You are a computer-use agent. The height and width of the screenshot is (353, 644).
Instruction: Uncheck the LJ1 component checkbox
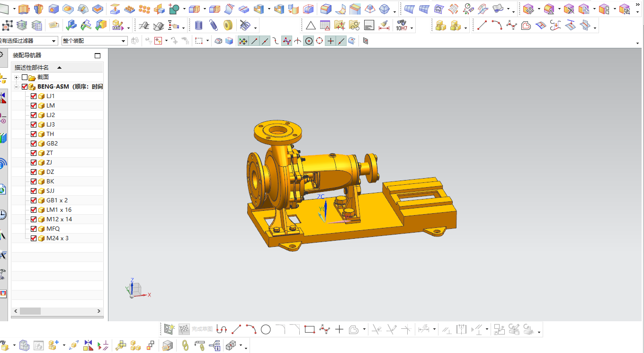(34, 96)
